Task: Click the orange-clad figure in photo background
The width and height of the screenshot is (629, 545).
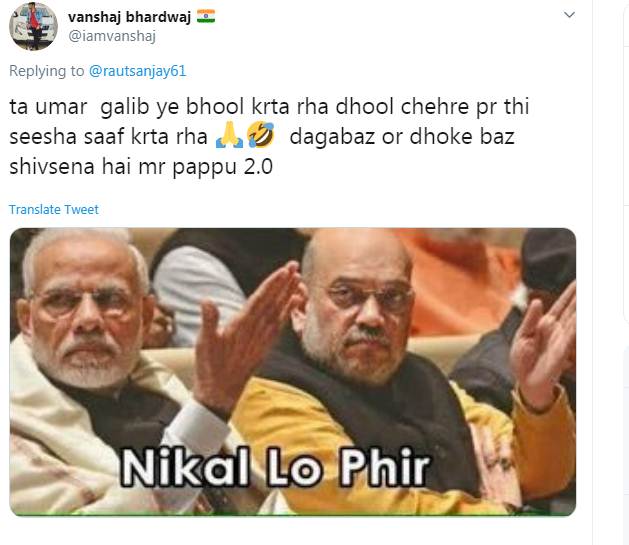Action: [x=457, y=281]
